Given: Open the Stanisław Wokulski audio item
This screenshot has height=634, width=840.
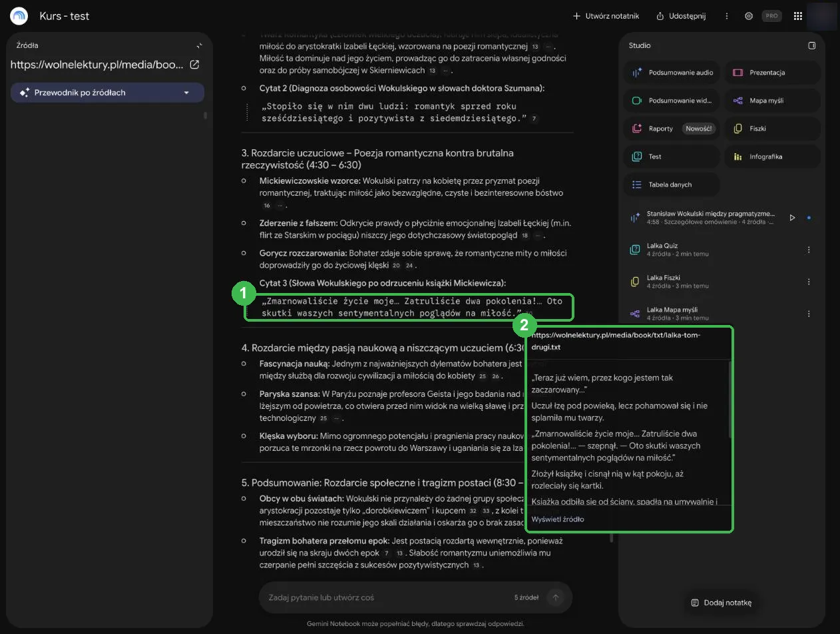Looking at the screenshot, I should (x=710, y=218).
